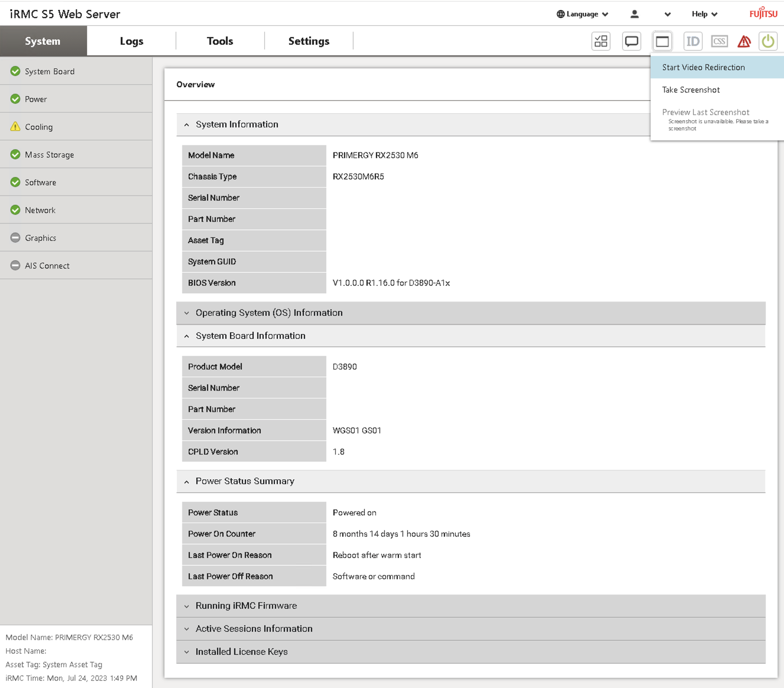Toggle the ID identify LED icon
Viewport: 784px width, 688px height.
(x=693, y=41)
